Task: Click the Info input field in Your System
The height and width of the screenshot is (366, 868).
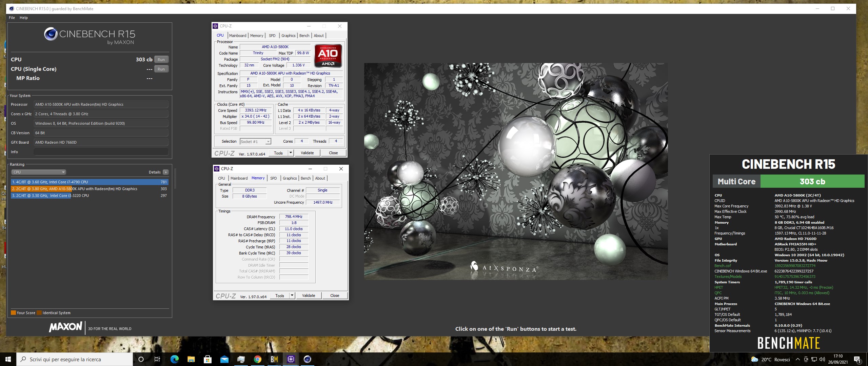Action: (101, 152)
